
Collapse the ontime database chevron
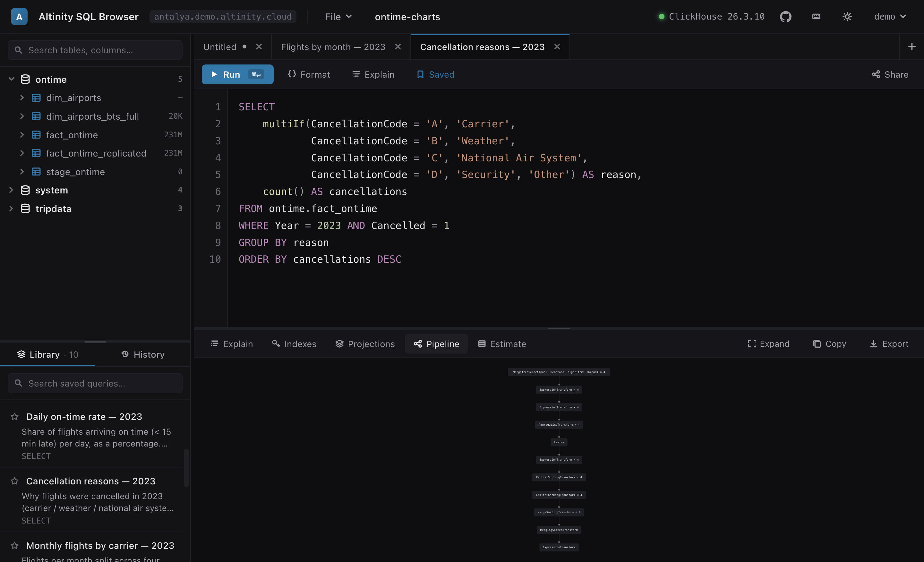click(11, 79)
